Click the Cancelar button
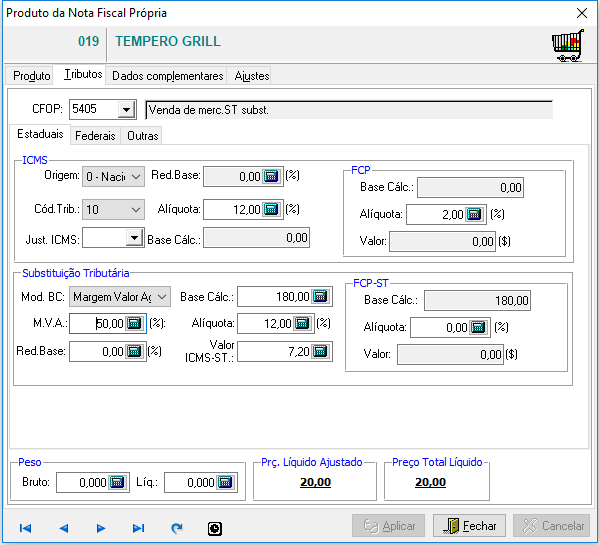Viewport: 600px width, 545px height. pos(553,526)
